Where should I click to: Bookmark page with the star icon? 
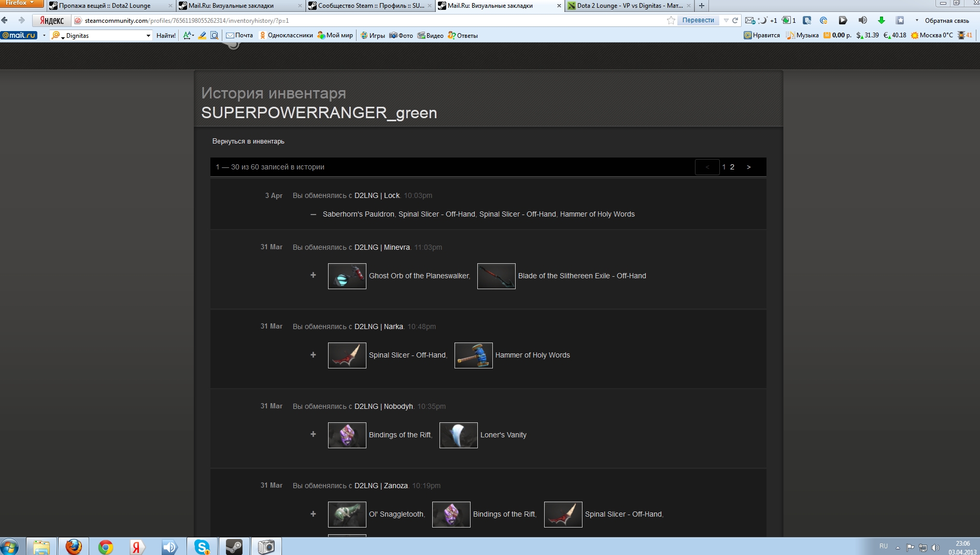pyautogui.click(x=671, y=20)
